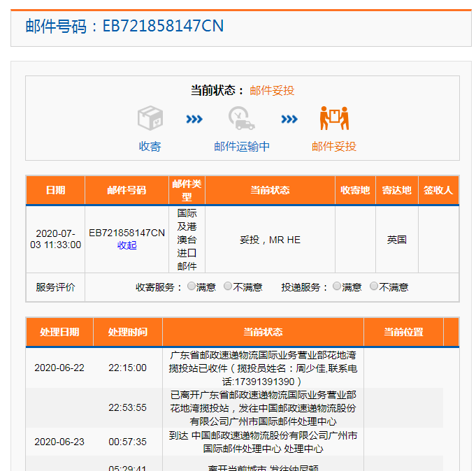This screenshot has height=471, width=476.
Task: Click the 日期 column header
Action: [55, 190]
